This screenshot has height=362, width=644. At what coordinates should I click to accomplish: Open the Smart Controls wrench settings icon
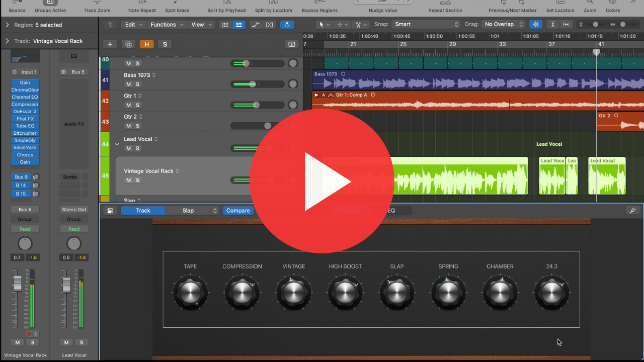click(x=633, y=211)
